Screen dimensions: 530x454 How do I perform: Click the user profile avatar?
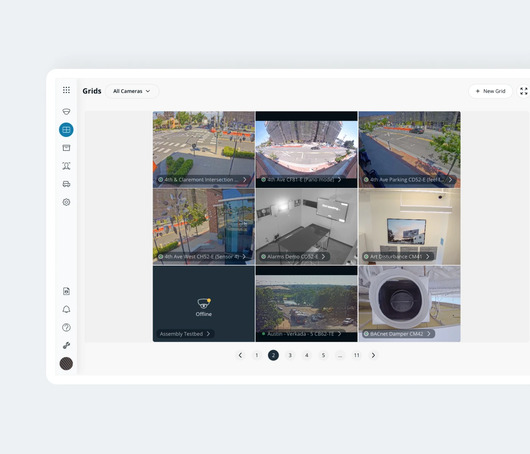tap(66, 364)
